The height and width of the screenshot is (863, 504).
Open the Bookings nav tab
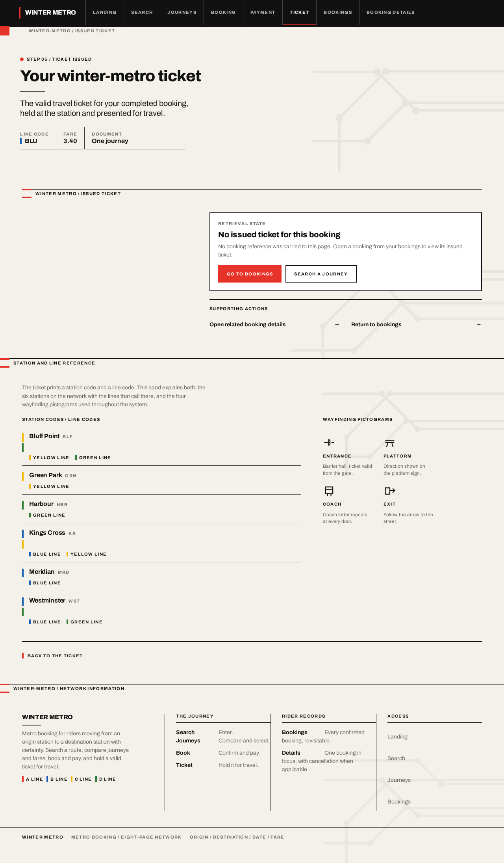[x=338, y=12]
